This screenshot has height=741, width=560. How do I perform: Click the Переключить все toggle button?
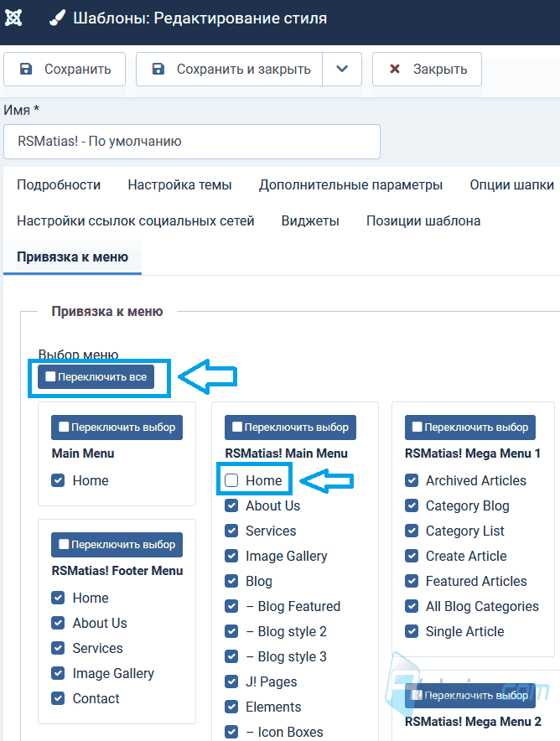[96, 376]
